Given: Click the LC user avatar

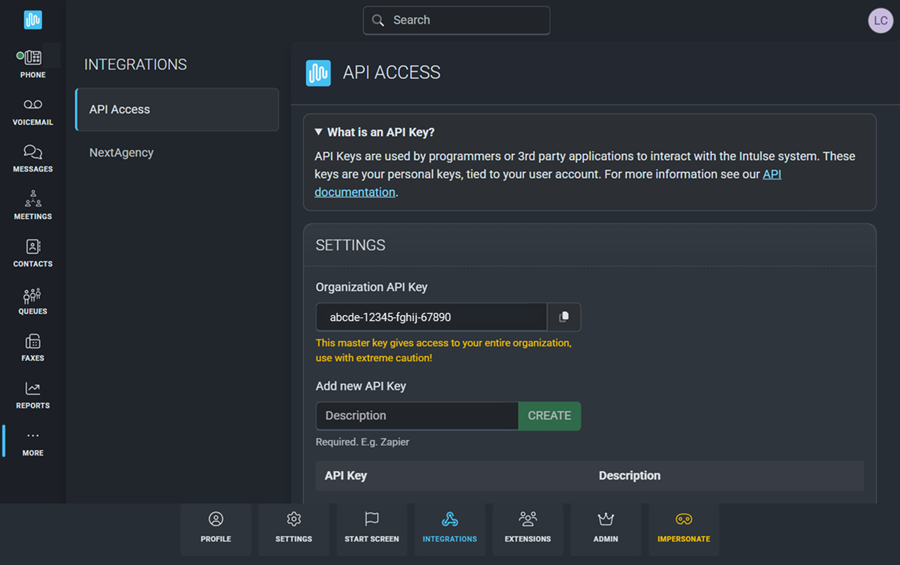Looking at the screenshot, I should 880,20.
